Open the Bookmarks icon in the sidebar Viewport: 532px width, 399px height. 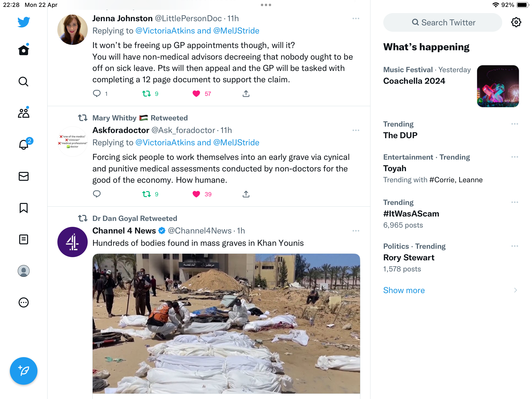click(24, 208)
